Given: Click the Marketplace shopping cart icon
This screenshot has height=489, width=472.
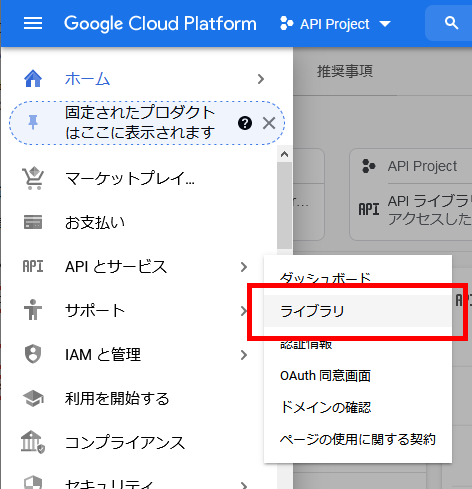Looking at the screenshot, I should tap(33, 178).
